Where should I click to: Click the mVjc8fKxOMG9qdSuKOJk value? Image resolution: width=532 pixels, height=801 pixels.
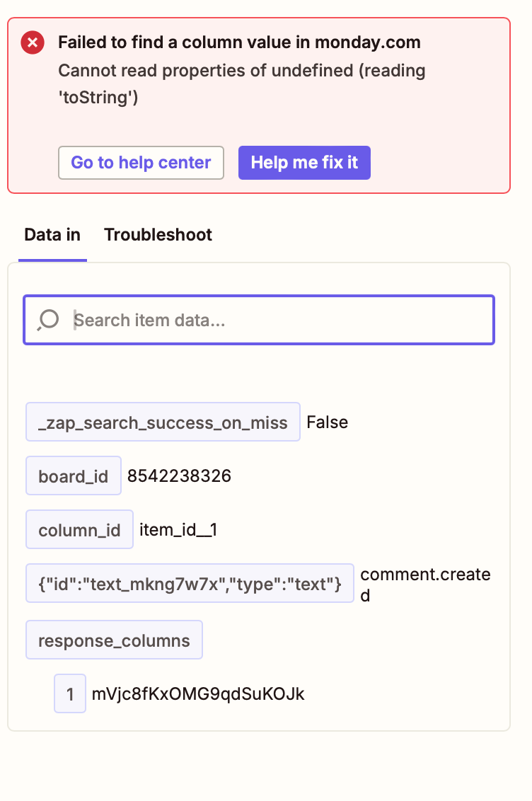coord(198,694)
